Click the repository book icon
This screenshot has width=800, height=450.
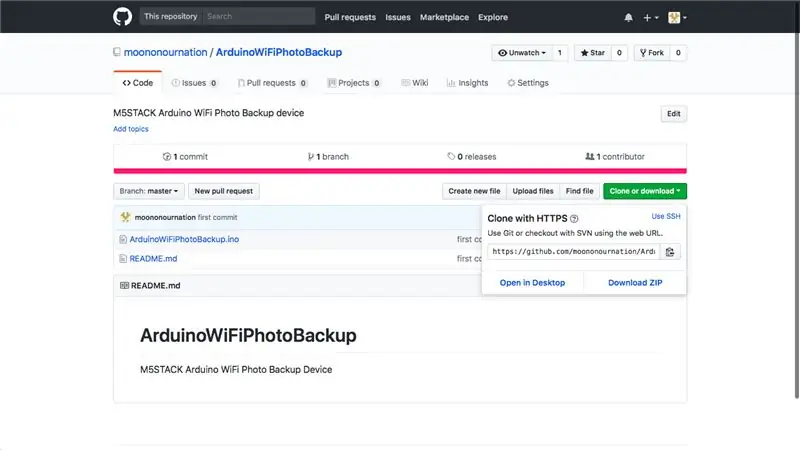pyautogui.click(x=117, y=52)
